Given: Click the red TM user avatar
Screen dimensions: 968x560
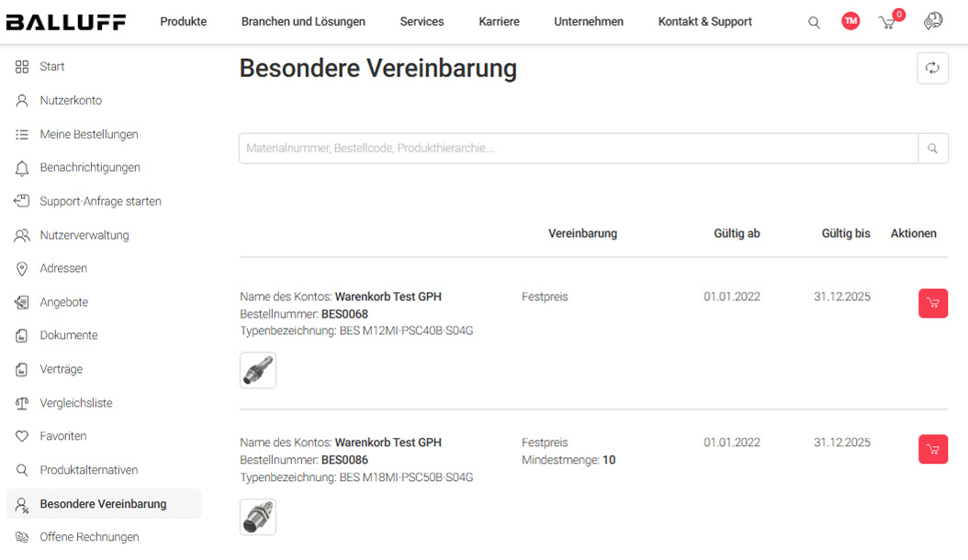Looking at the screenshot, I should pyautogui.click(x=850, y=21).
